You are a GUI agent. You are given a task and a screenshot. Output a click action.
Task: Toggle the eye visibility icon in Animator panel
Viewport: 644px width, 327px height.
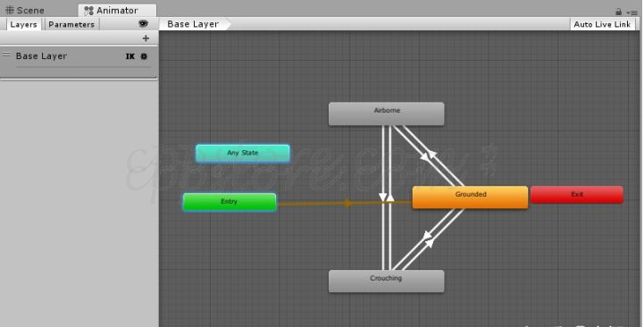coord(143,24)
